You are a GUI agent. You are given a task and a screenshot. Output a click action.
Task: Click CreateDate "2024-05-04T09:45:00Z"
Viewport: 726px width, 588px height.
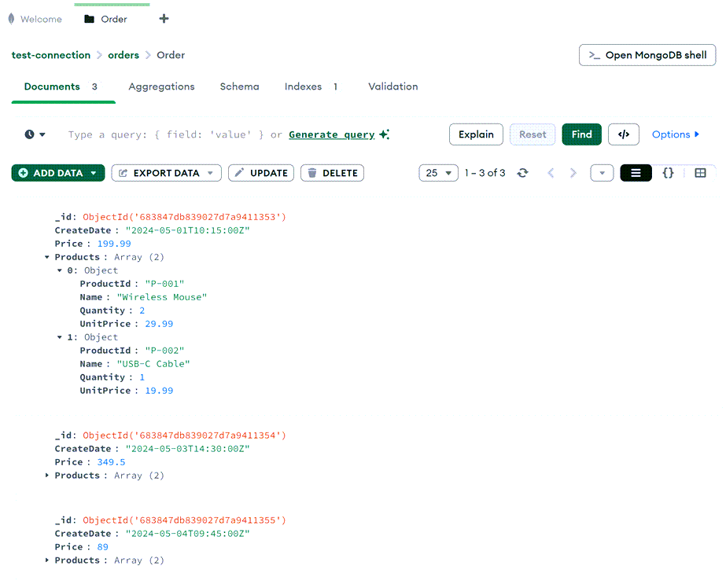[187, 534]
